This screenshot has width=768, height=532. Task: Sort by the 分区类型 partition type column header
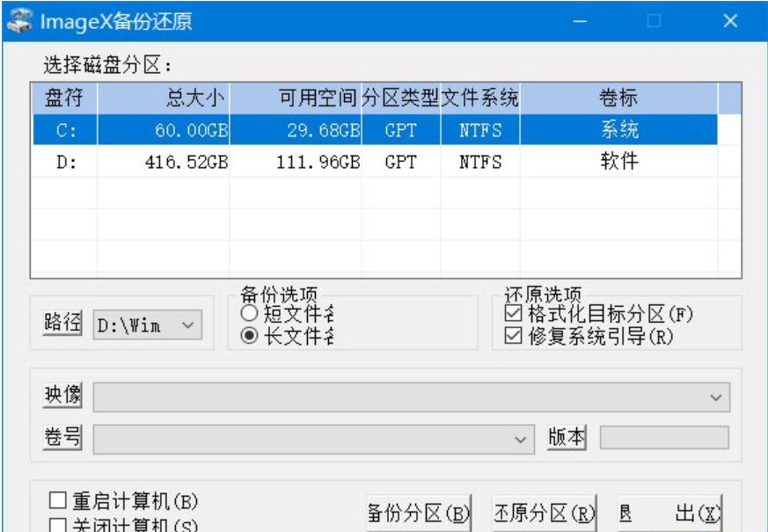401,98
